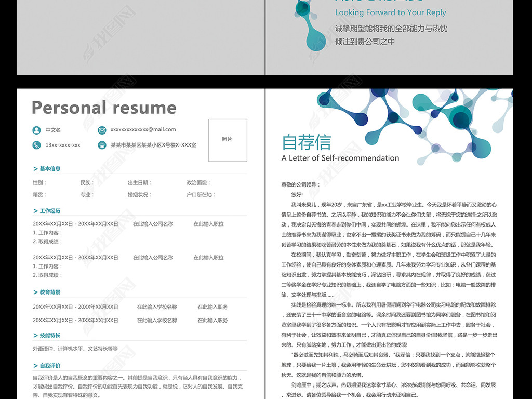Select the Personal resume page title
The height and width of the screenshot is (399, 532).
103,108
